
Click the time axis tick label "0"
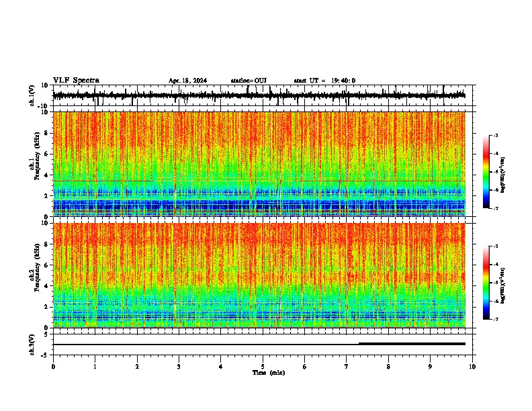pos(53,367)
